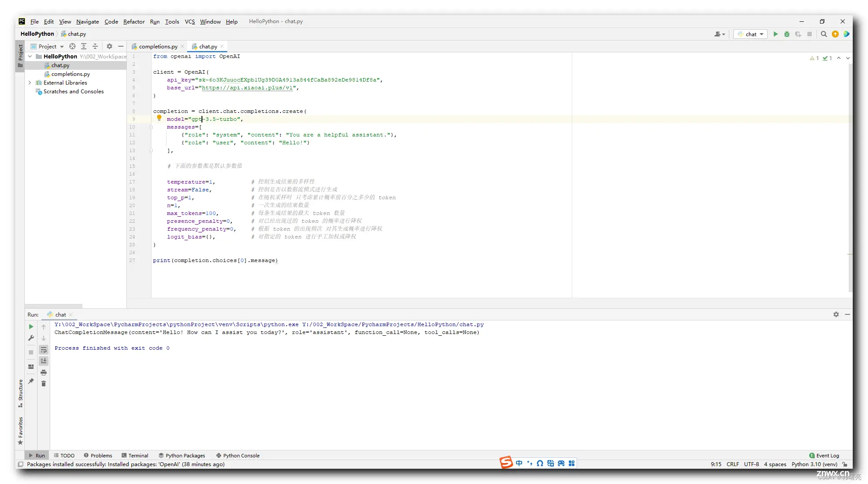Screen dimensions: 868x484
Task: Click the 4 spaces indent setting
Action: click(775, 464)
